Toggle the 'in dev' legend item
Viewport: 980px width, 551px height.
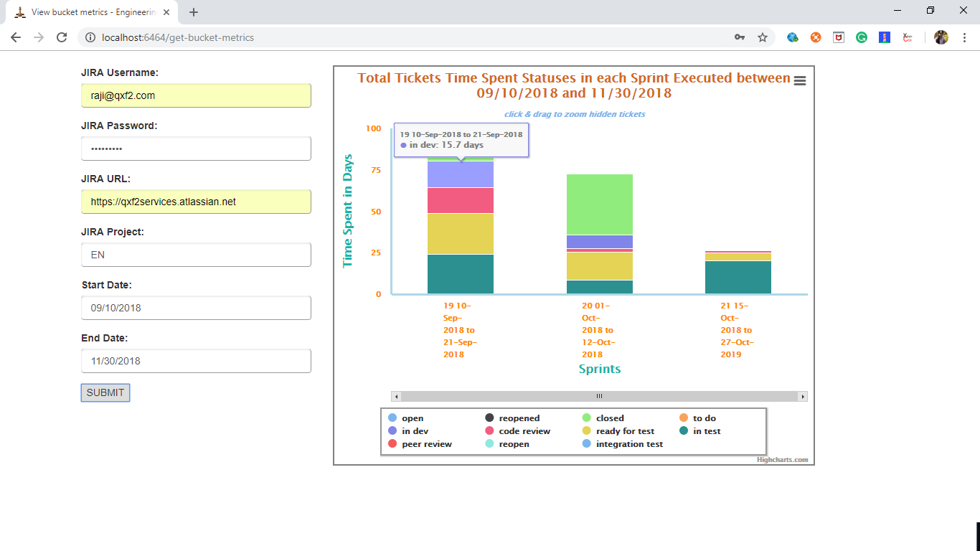pyautogui.click(x=415, y=431)
